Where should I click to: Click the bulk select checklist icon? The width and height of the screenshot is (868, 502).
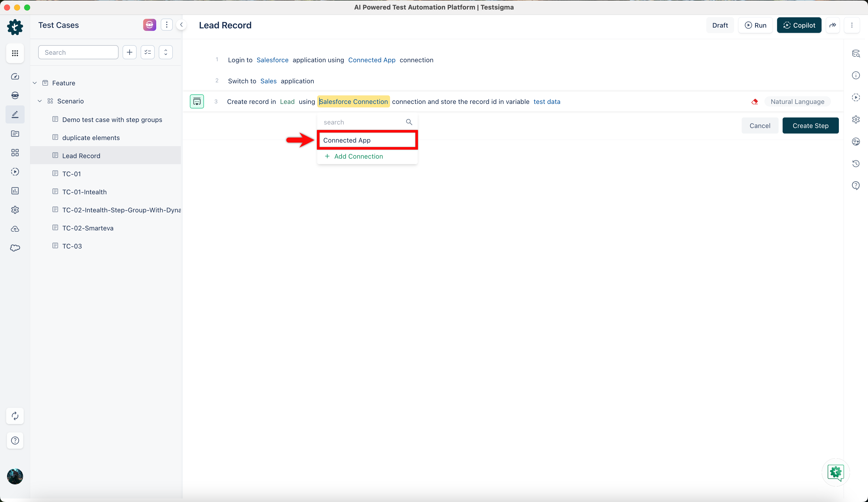148,52
